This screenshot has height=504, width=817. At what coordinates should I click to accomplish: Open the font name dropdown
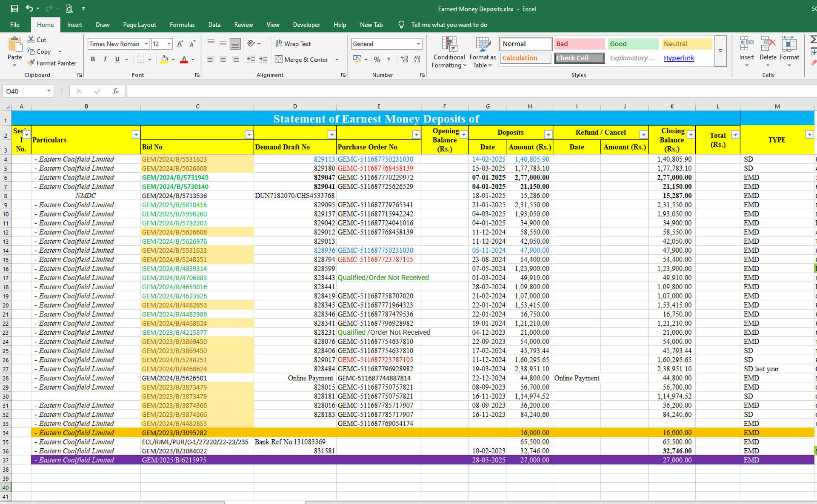point(146,44)
